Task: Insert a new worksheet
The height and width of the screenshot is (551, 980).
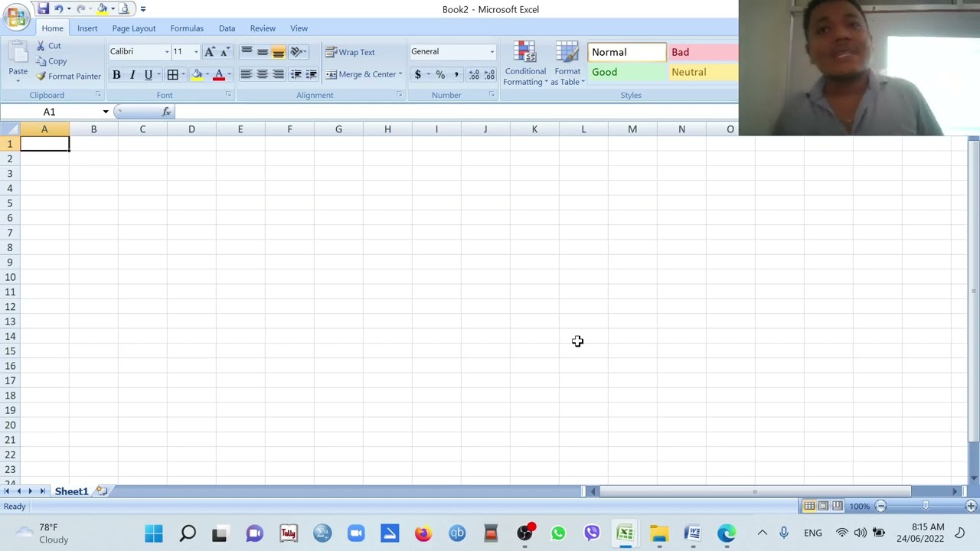Action: click(x=101, y=491)
